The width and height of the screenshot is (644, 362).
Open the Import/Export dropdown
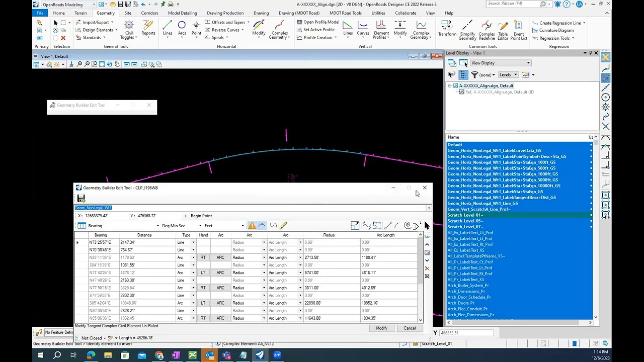click(95, 22)
